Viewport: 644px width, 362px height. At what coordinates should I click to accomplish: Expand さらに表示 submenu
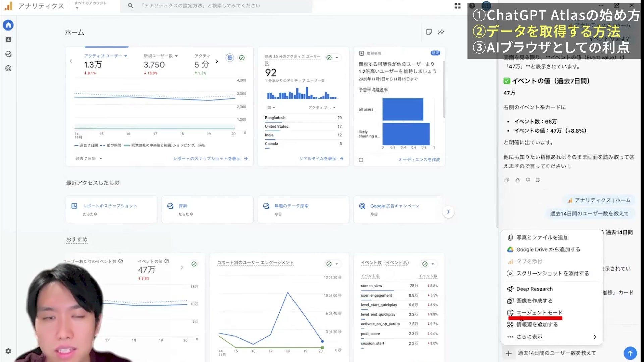[x=552, y=337]
